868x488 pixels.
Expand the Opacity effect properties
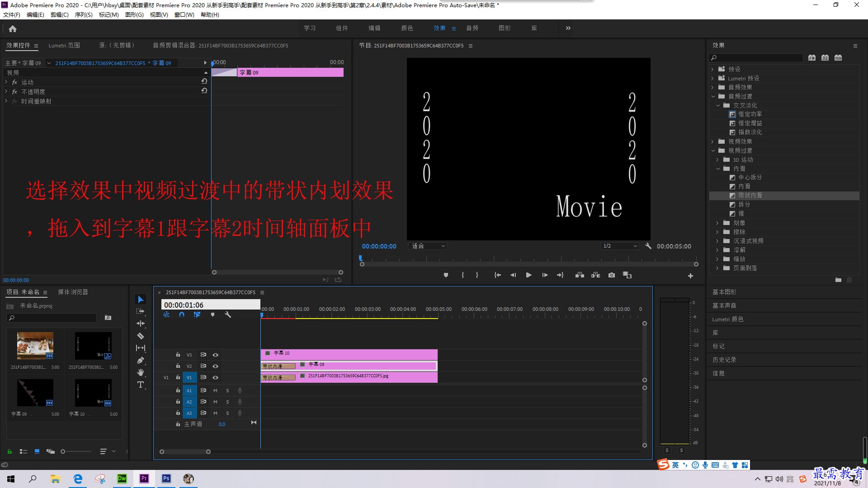coord(6,91)
